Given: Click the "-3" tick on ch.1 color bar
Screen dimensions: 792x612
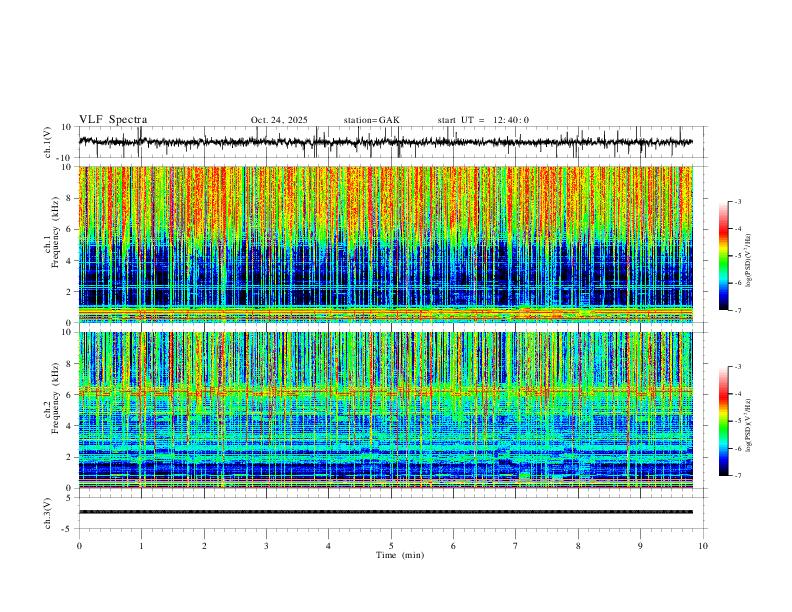Looking at the screenshot, I should (x=737, y=201).
